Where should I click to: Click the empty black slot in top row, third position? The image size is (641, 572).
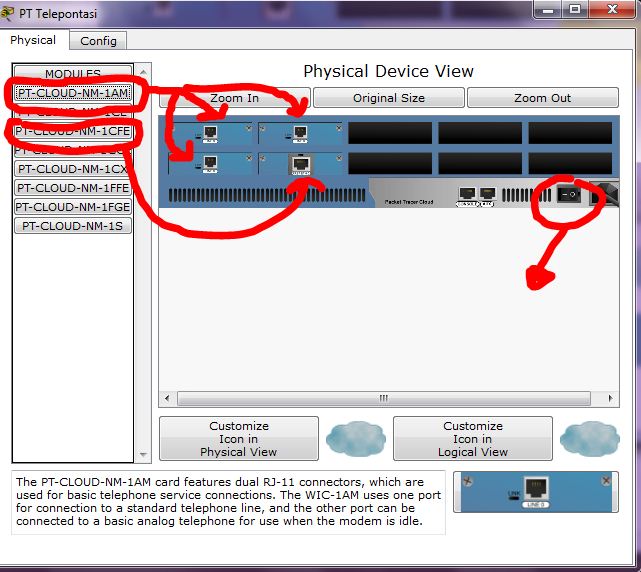(390, 133)
